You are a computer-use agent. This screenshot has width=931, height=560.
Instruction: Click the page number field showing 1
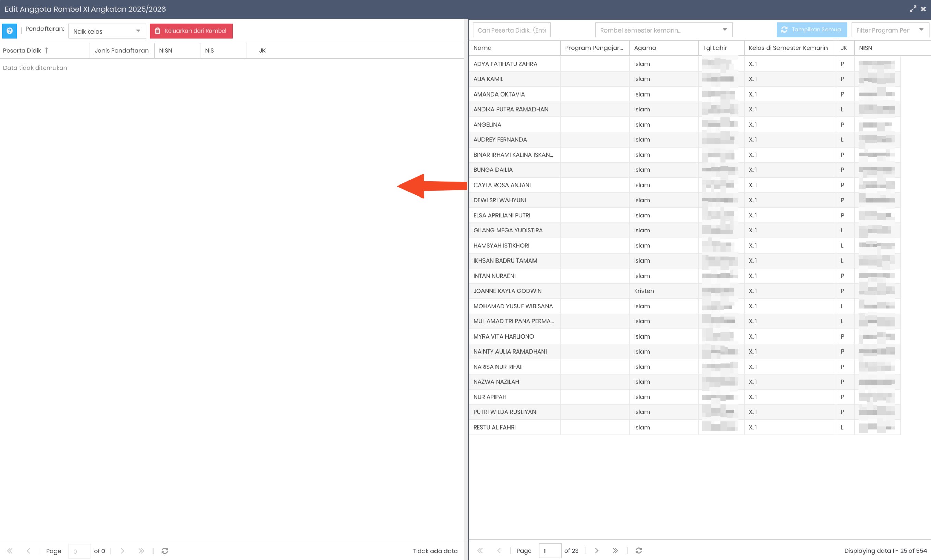550,550
